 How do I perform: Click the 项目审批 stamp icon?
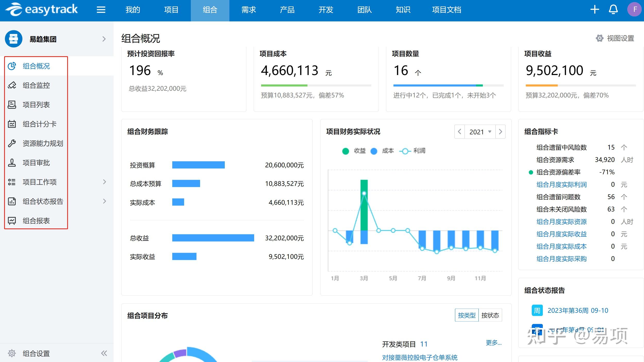(x=12, y=163)
